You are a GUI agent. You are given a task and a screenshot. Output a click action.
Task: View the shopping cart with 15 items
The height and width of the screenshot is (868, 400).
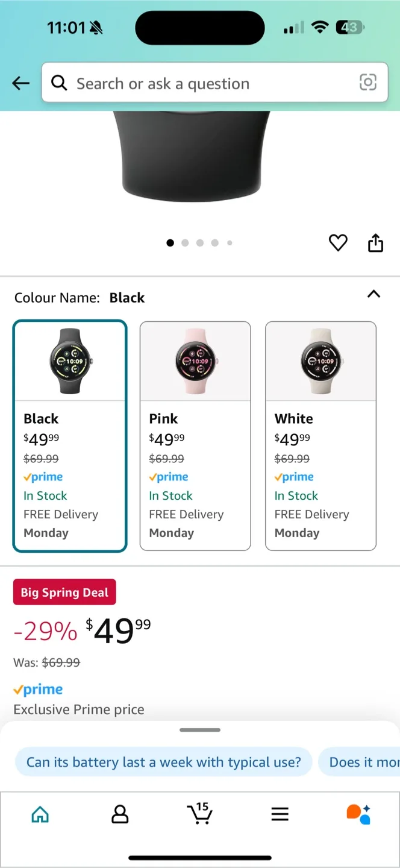[x=200, y=815]
